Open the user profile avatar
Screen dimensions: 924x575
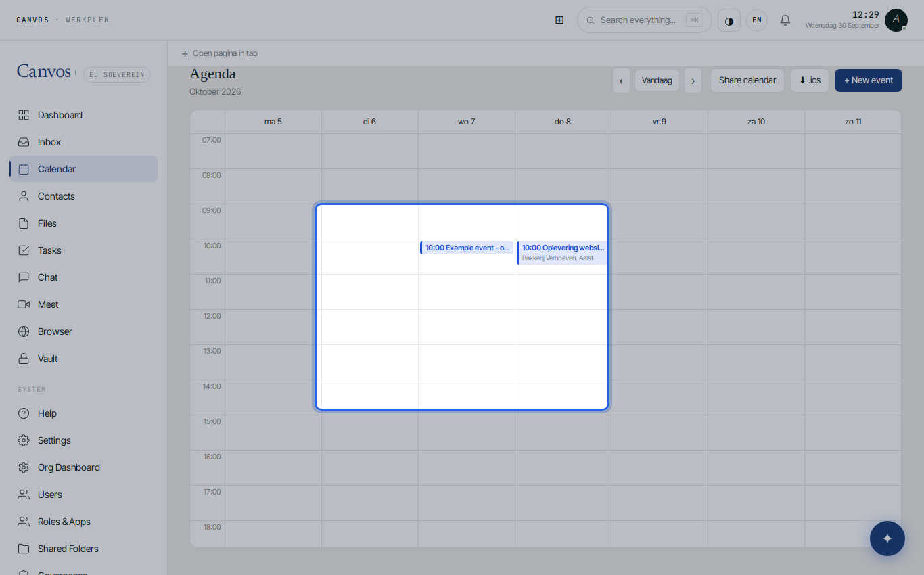pyautogui.click(x=896, y=20)
